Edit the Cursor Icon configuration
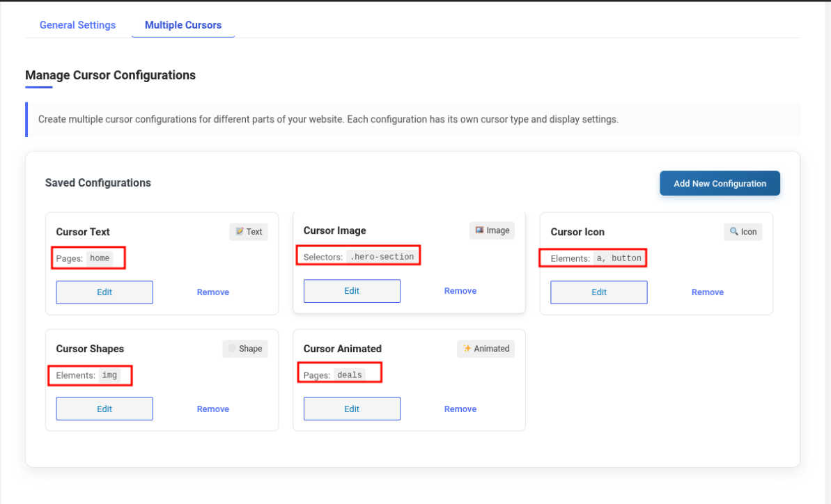 (599, 292)
